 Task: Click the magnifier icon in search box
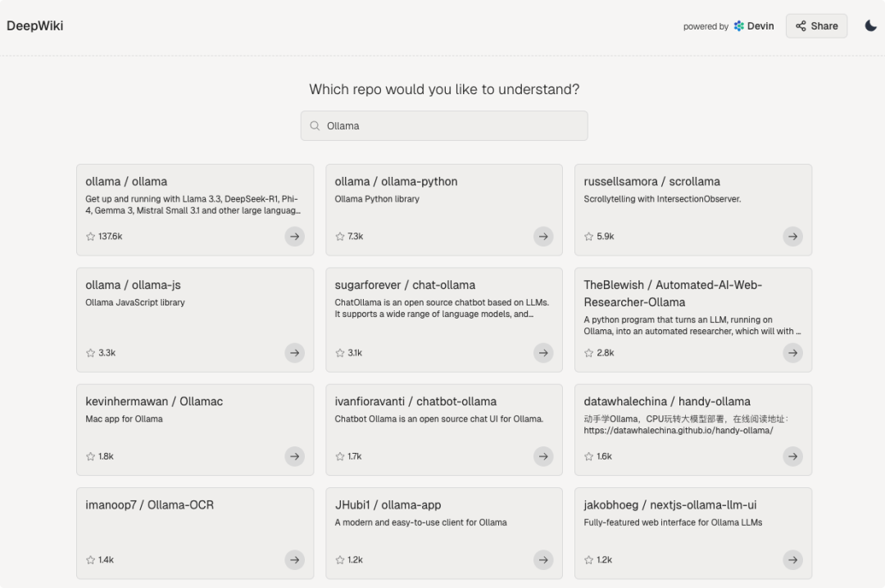(x=315, y=126)
